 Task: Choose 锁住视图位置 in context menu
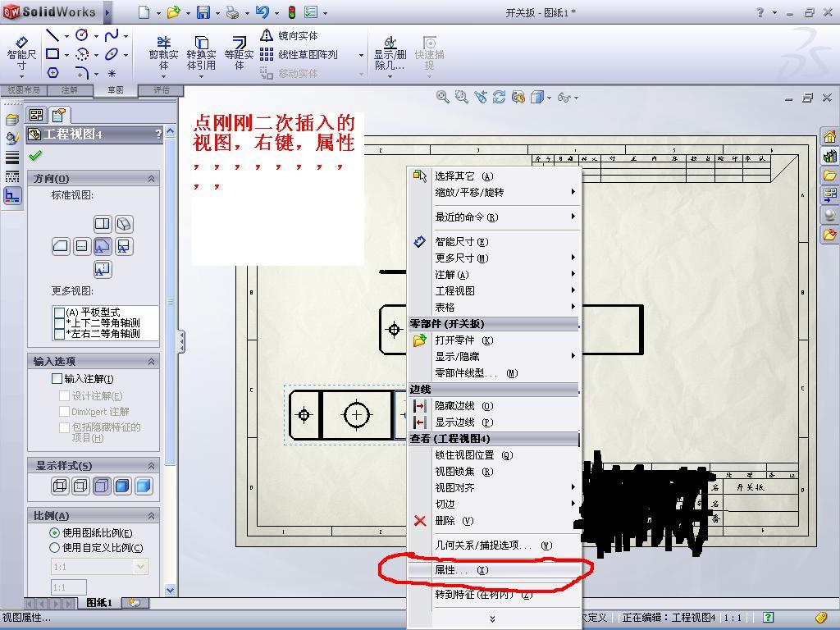494,454
